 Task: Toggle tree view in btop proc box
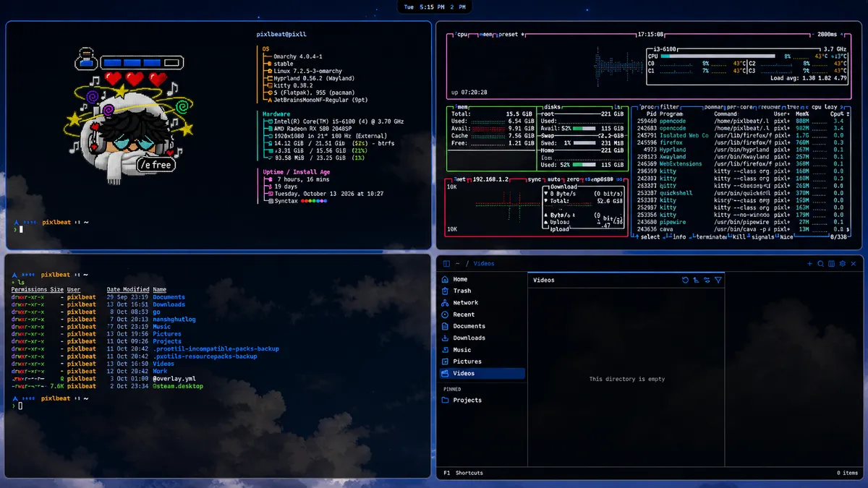tap(793, 106)
